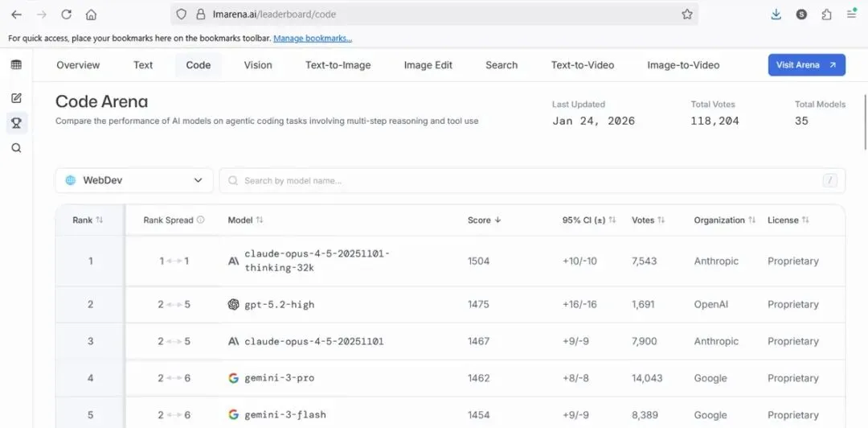Viewport: 868px width, 428px height.
Task: Open the browser downloads icon
Action: coord(776,14)
